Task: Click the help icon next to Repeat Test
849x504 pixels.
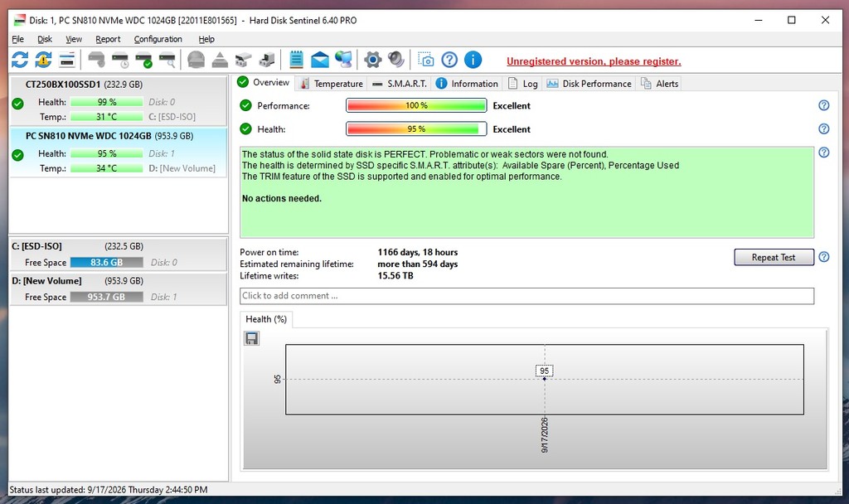Action: [x=823, y=257]
